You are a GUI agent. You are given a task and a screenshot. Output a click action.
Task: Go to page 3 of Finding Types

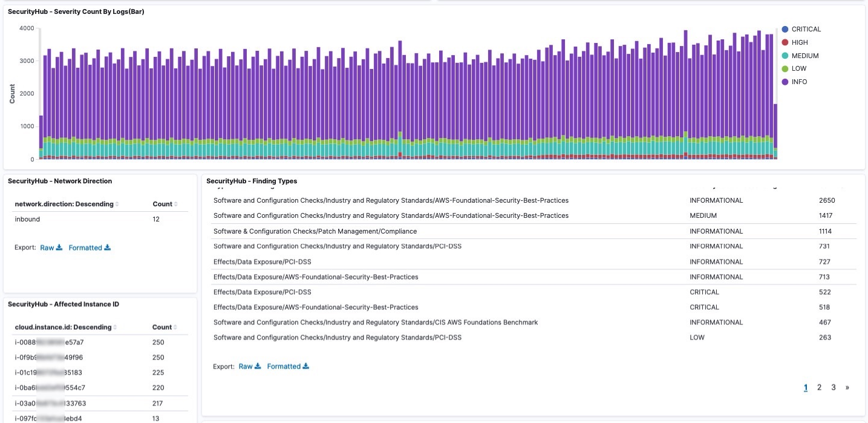pyautogui.click(x=833, y=387)
